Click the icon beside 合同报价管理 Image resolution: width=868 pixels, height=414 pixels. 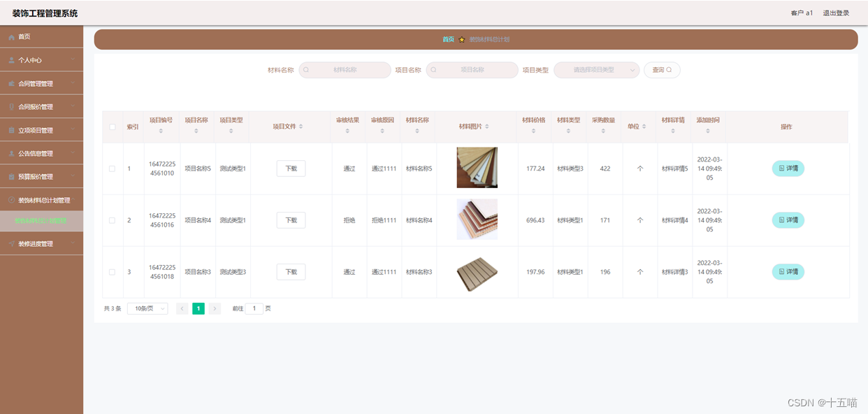pyautogui.click(x=11, y=107)
